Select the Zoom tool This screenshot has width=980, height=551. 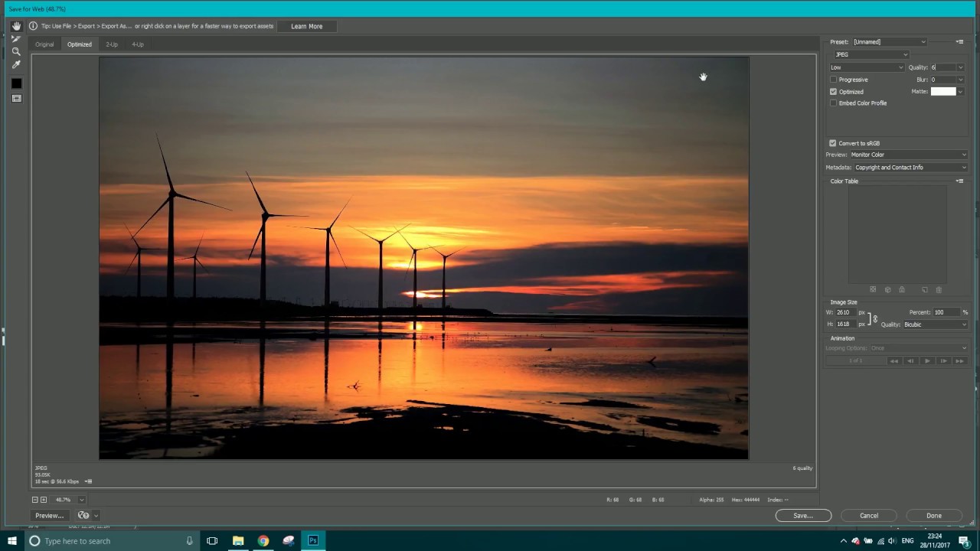click(16, 51)
